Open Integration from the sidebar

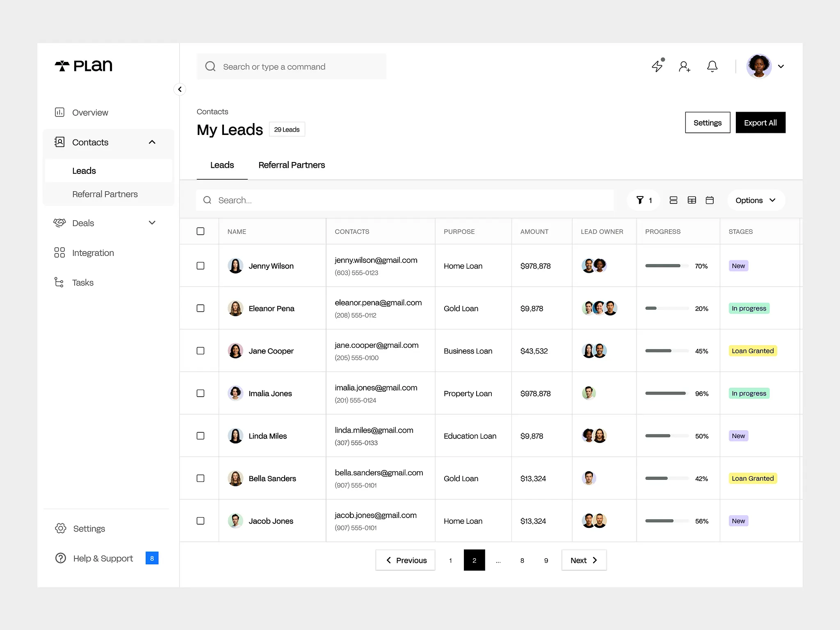[x=93, y=253]
